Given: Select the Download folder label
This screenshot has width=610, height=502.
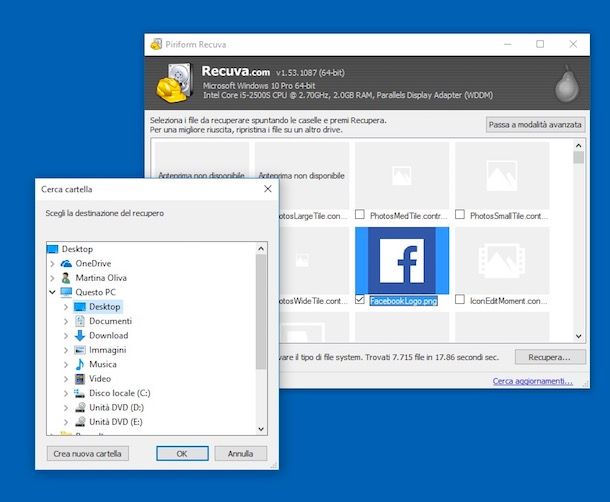Looking at the screenshot, I should 109,335.
